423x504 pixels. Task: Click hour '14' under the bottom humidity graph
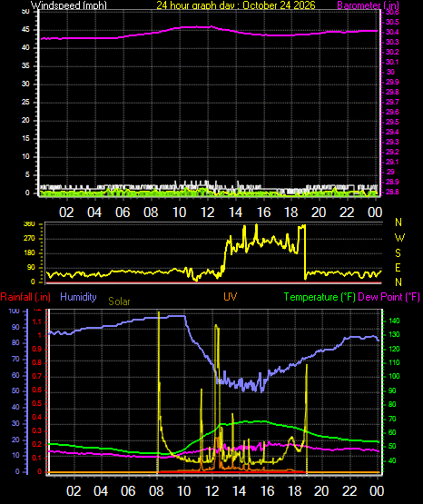[239, 491]
